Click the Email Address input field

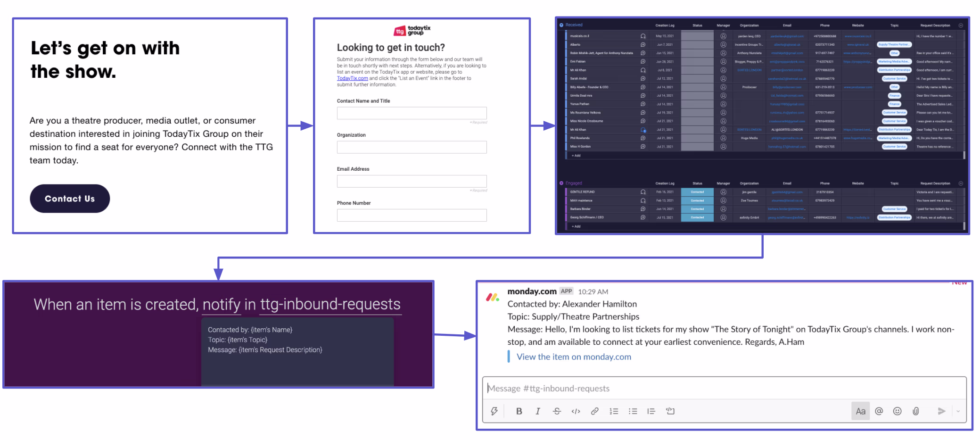(412, 181)
